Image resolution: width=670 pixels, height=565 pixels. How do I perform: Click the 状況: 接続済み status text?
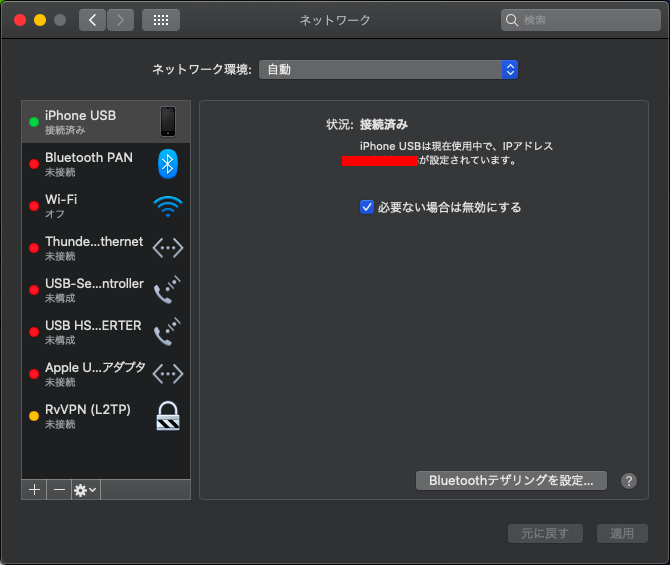pyautogui.click(x=367, y=124)
